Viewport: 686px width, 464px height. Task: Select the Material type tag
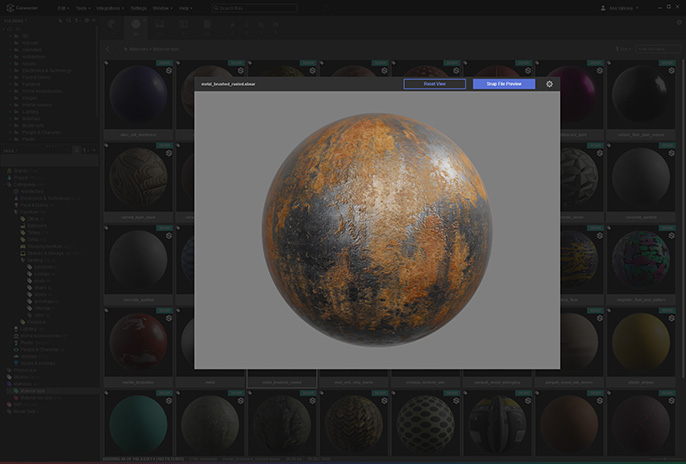33,391
